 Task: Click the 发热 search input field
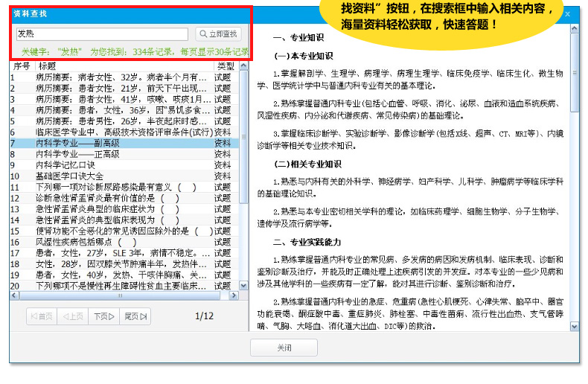point(102,34)
